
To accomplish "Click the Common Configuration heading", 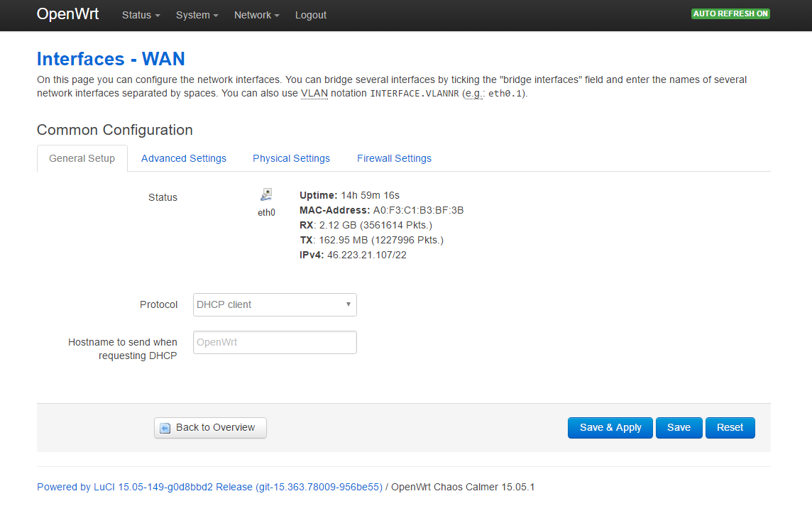I will pyautogui.click(x=114, y=129).
